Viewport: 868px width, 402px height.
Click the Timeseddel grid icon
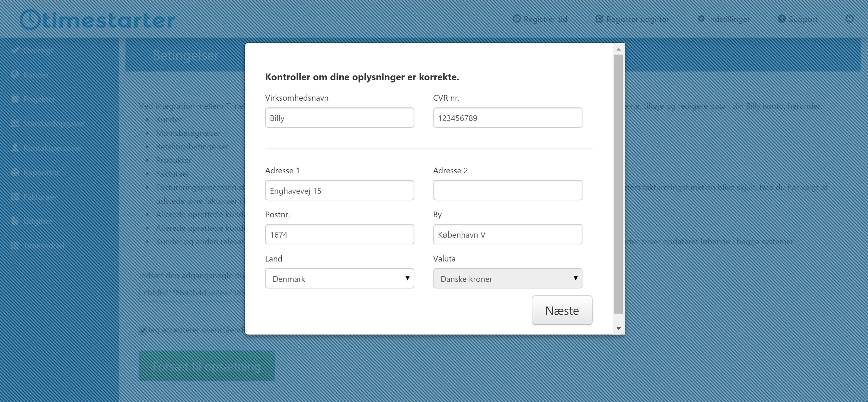15,246
